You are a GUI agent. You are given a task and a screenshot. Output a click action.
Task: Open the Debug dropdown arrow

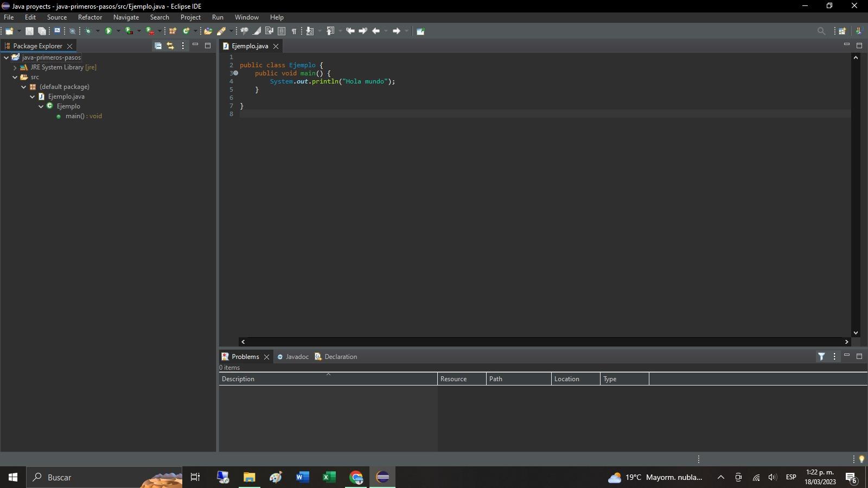point(98,31)
